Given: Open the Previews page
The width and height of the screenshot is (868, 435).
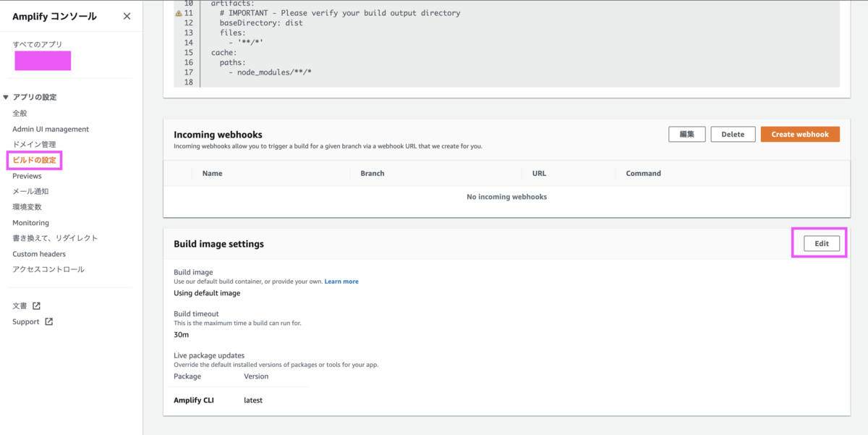Looking at the screenshot, I should coord(27,176).
